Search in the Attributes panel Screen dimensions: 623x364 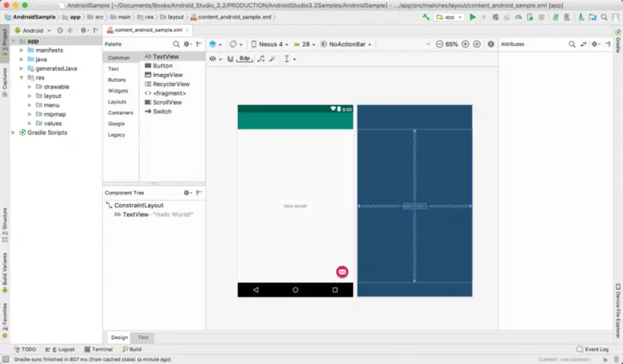click(571, 44)
